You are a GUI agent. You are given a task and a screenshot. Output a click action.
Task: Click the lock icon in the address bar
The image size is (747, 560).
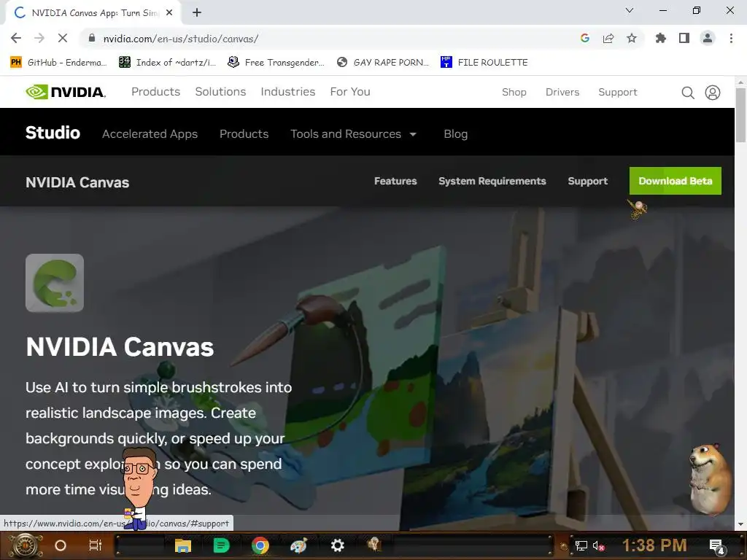(92, 38)
